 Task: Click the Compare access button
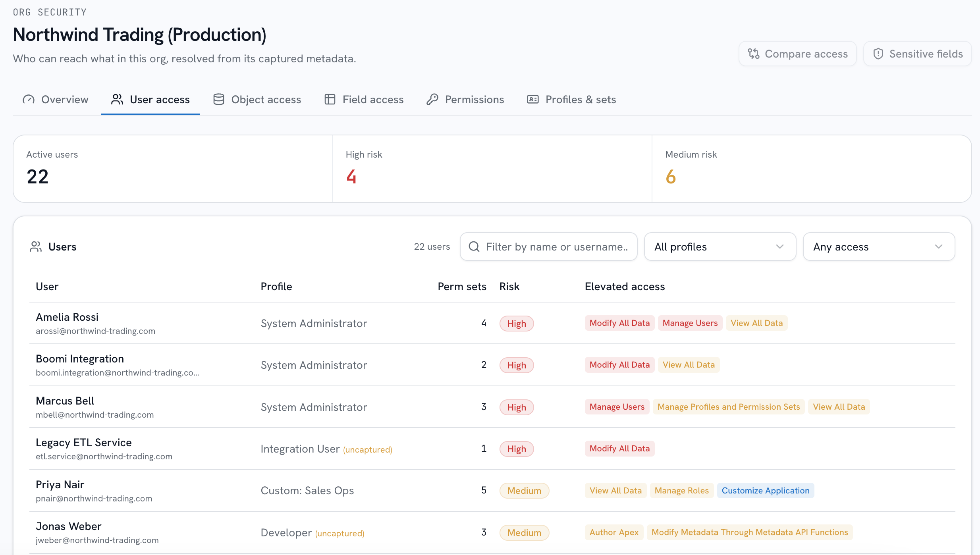pyautogui.click(x=797, y=54)
